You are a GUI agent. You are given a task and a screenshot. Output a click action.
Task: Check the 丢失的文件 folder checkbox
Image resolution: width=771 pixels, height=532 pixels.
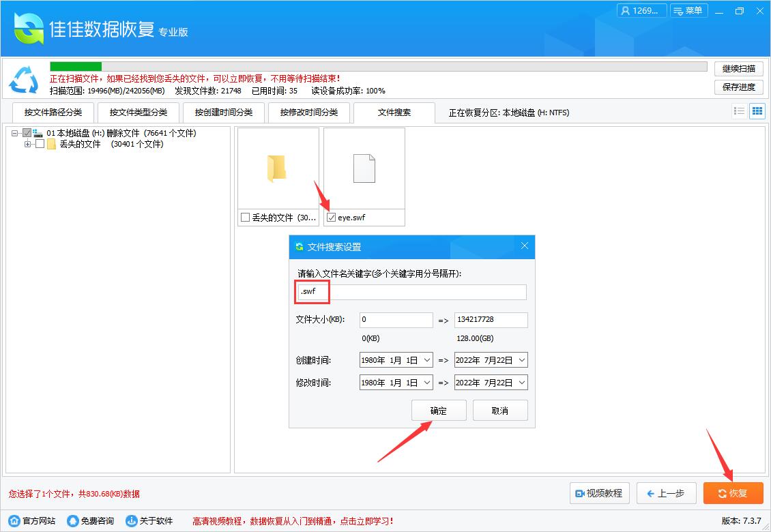244,217
